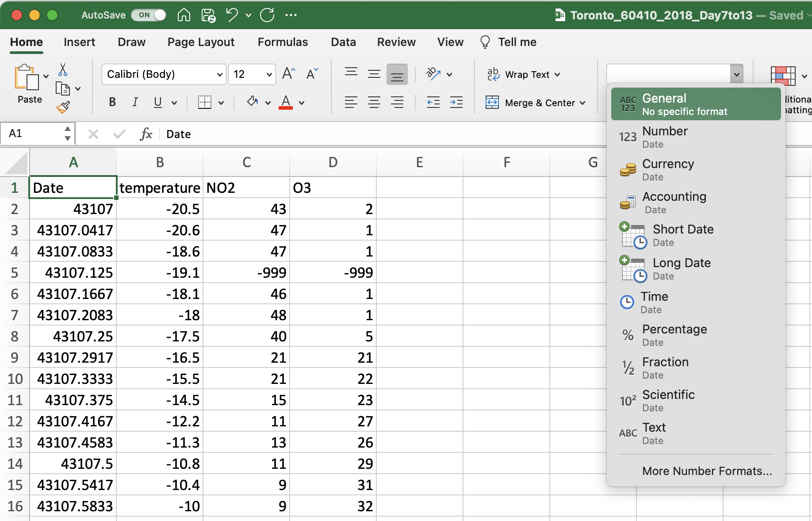
Task: Apply Increase Indent
Action: 456,102
